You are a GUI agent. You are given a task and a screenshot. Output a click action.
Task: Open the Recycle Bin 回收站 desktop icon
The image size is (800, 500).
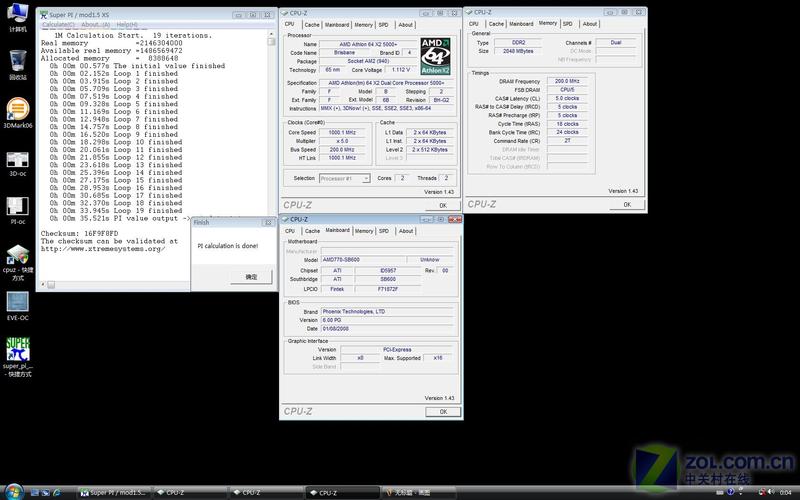click(18, 65)
